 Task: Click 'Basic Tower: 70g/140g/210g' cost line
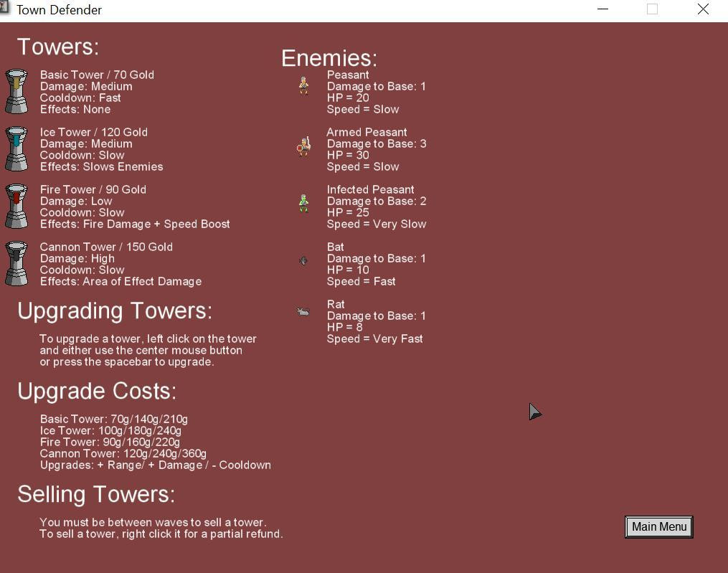click(114, 420)
